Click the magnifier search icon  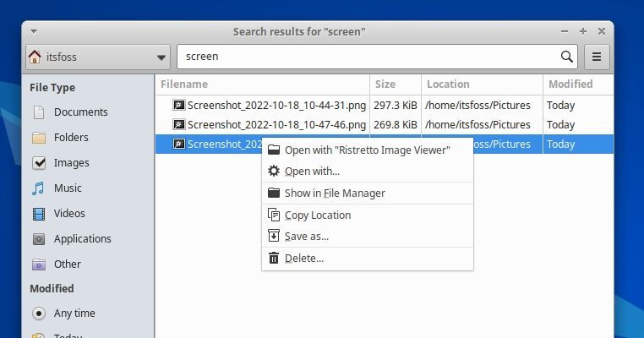[567, 57]
